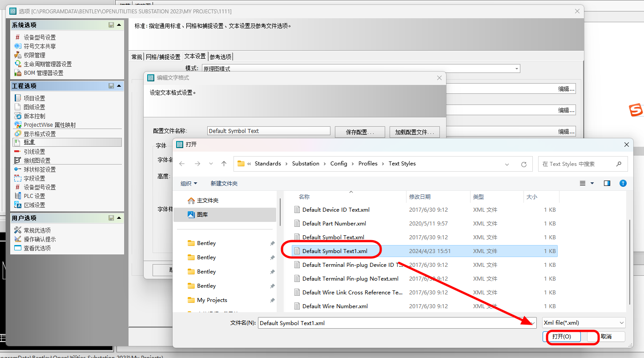This screenshot has width=644, height=358.
Task: Click the save icon in 用户选项 header
Action: tap(111, 218)
